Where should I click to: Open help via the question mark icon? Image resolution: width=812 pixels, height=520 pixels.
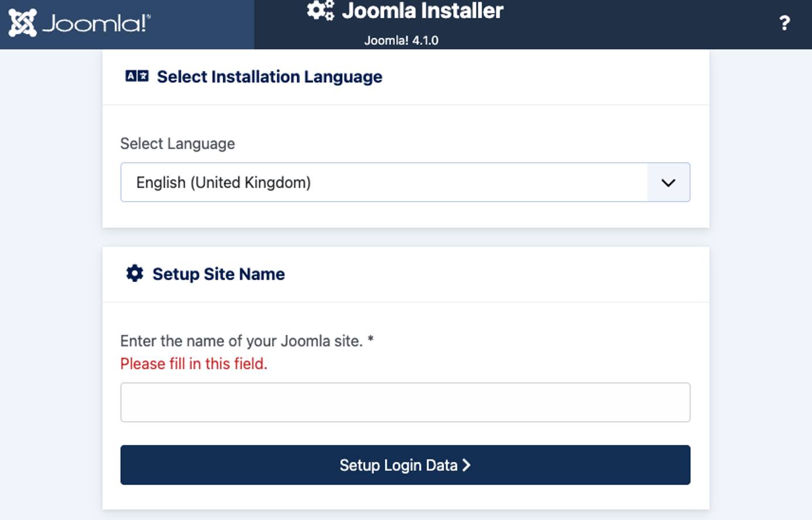785,23
